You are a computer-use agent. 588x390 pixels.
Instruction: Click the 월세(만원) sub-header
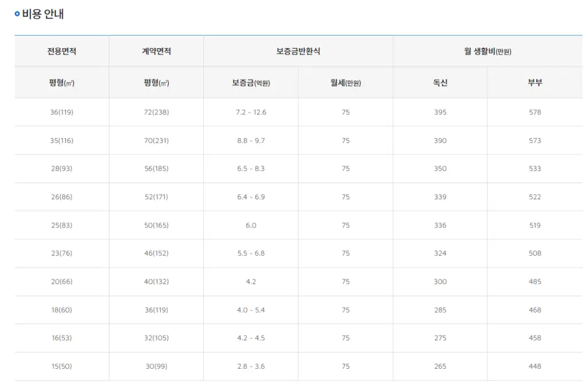click(x=345, y=83)
